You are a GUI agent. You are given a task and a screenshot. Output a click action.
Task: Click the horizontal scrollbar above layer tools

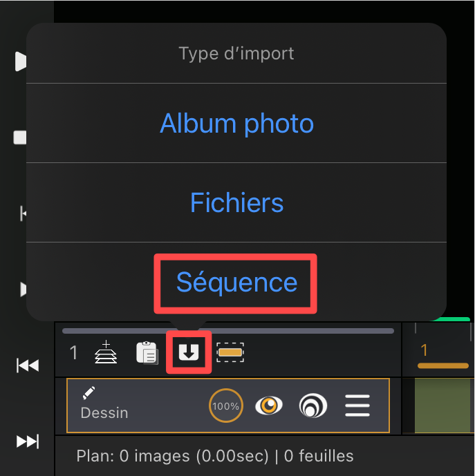tap(228, 331)
